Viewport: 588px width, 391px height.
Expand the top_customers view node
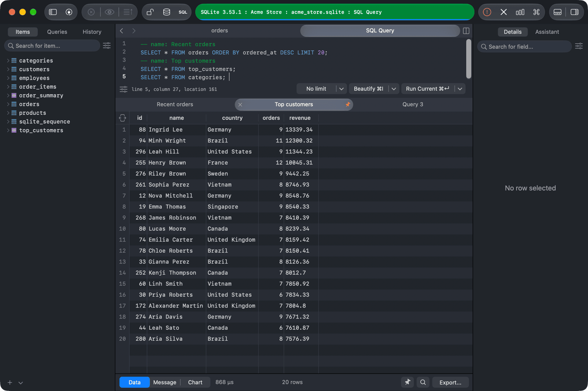[8, 130]
